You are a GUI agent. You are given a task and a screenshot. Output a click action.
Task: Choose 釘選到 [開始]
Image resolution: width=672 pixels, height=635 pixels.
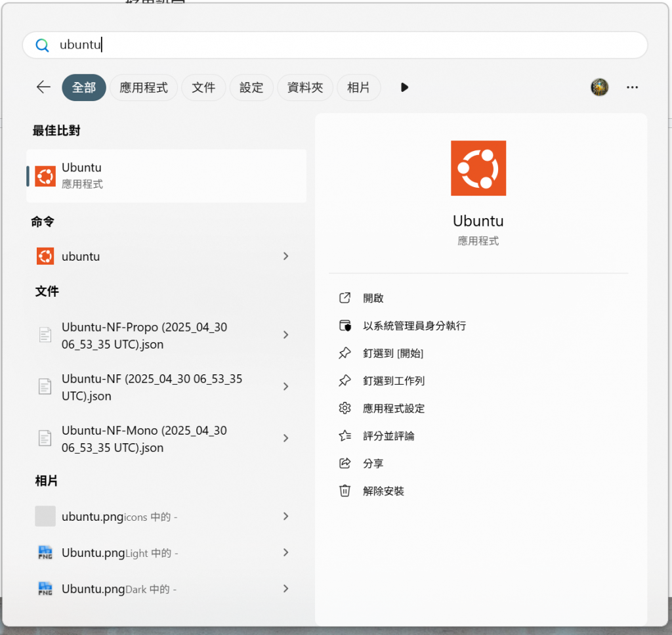(x=393, y=353)
